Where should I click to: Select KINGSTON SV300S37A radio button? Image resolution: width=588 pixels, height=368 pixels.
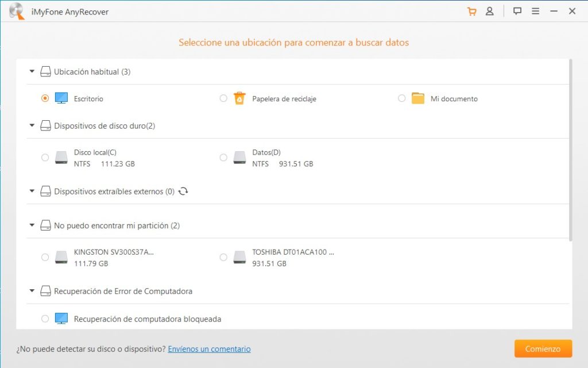pyautogui.click(x=45, y=258)
